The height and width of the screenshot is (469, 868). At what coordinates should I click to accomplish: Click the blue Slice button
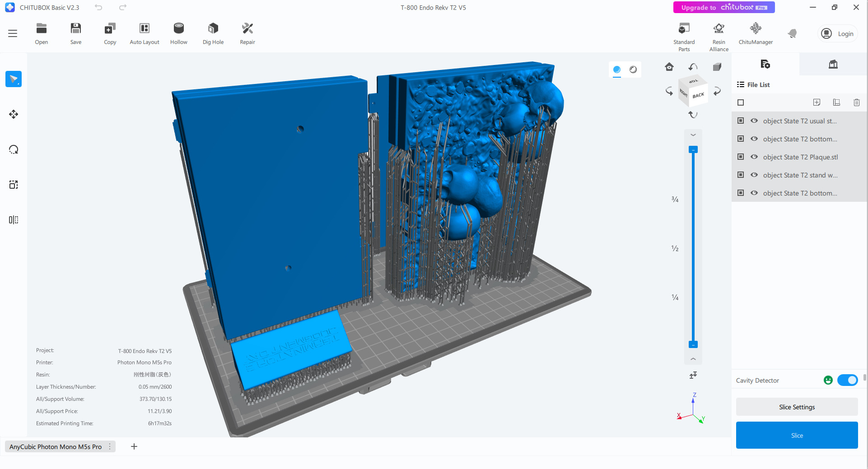797,435
